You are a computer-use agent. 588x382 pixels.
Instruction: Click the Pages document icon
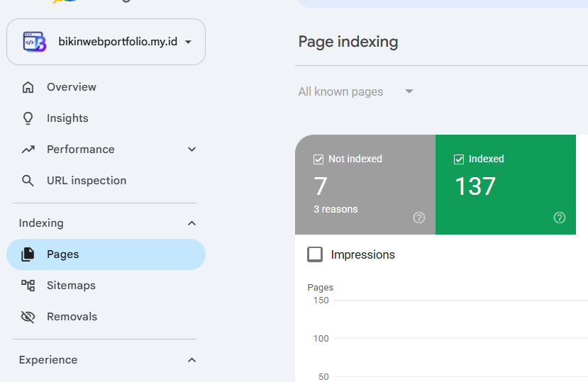(28, 254)
